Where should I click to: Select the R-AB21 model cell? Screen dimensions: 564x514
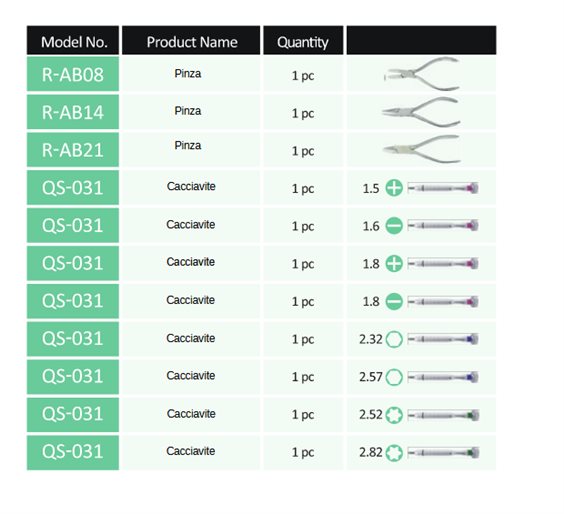pyautogui.click(x=73, y=149)
